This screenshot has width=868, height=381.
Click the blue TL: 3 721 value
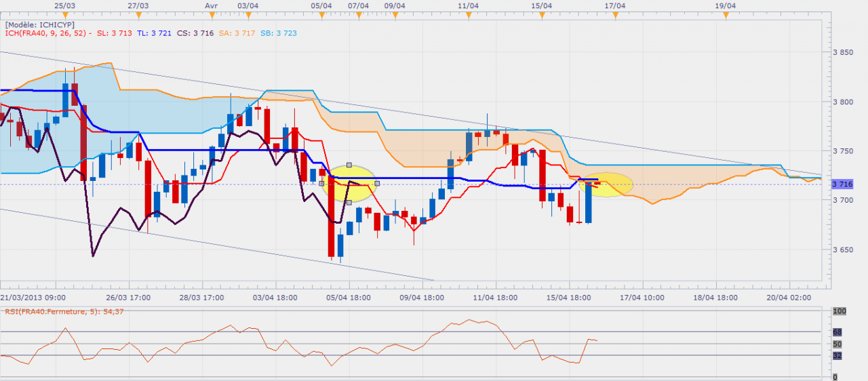[x=155, y=33]
